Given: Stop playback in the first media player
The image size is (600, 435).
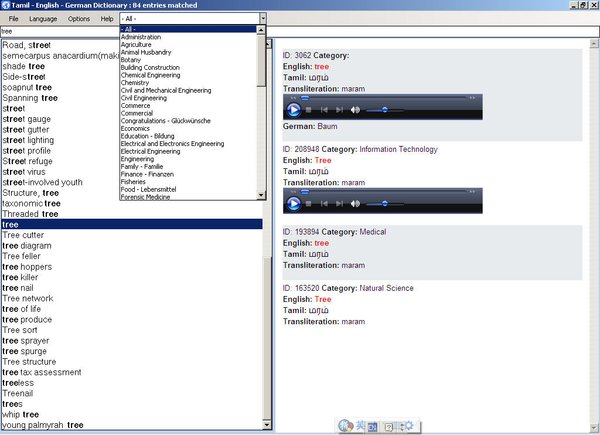Looking at the screenshot, I should 309,109.
